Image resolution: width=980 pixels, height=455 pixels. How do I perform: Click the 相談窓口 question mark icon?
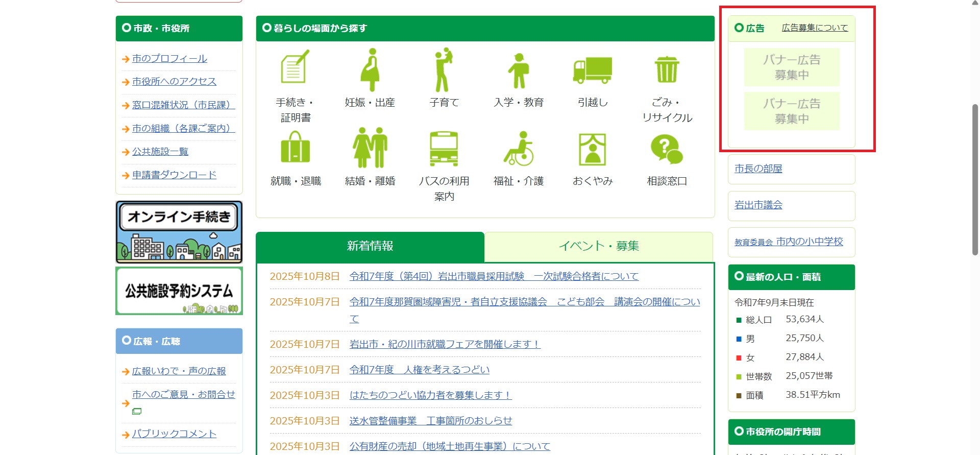667,149
